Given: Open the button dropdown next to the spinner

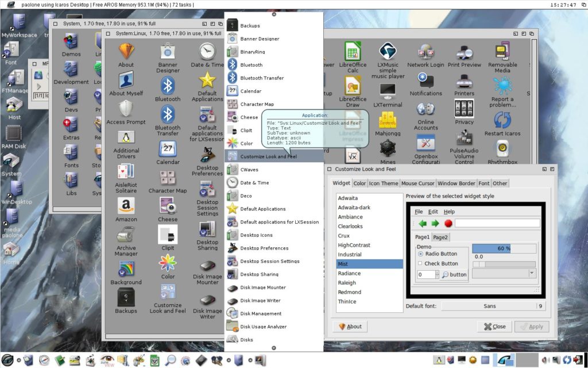Looking at the screenshot, I should [x=454, y=275].
